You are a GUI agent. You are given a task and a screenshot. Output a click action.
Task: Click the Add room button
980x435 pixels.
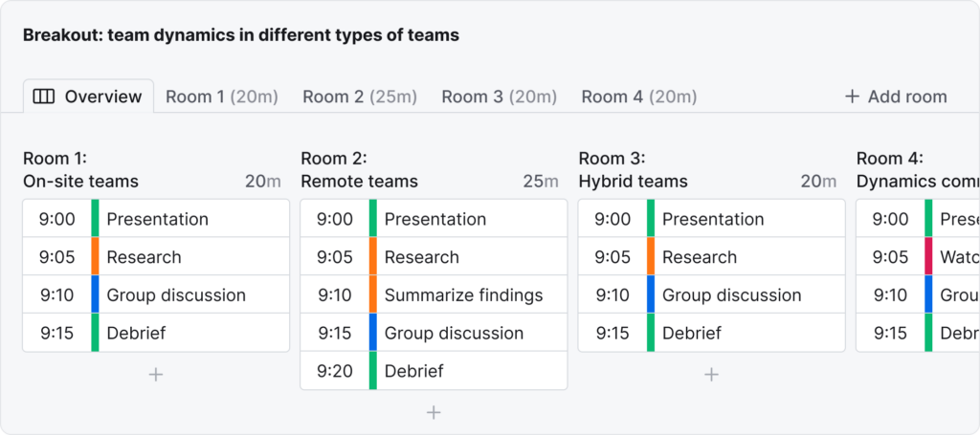coord(896,97)
